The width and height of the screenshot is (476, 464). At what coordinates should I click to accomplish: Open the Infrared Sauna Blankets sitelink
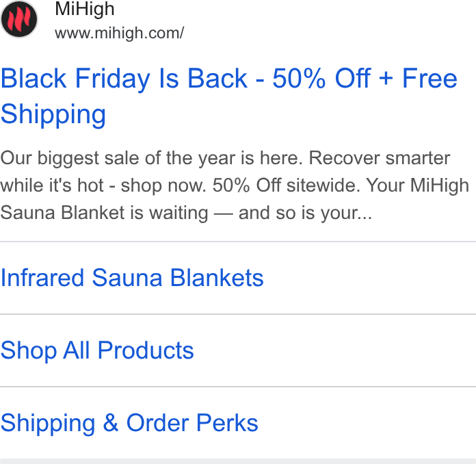pos(132,278)
